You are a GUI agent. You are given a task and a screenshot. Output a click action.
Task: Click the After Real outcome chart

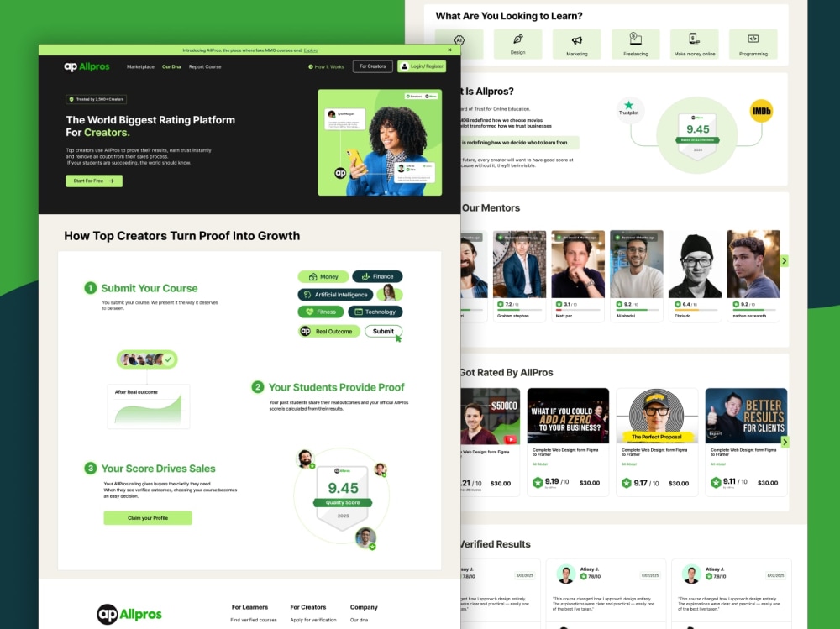click(149, 406)
